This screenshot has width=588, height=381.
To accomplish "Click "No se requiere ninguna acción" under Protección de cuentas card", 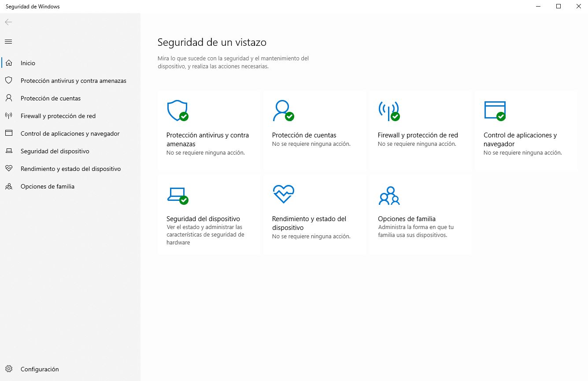I will click(x=311, y=144).
